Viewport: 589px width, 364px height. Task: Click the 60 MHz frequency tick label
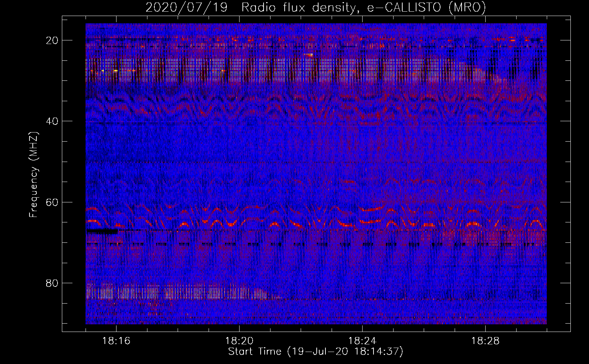(x=52, y=202)
